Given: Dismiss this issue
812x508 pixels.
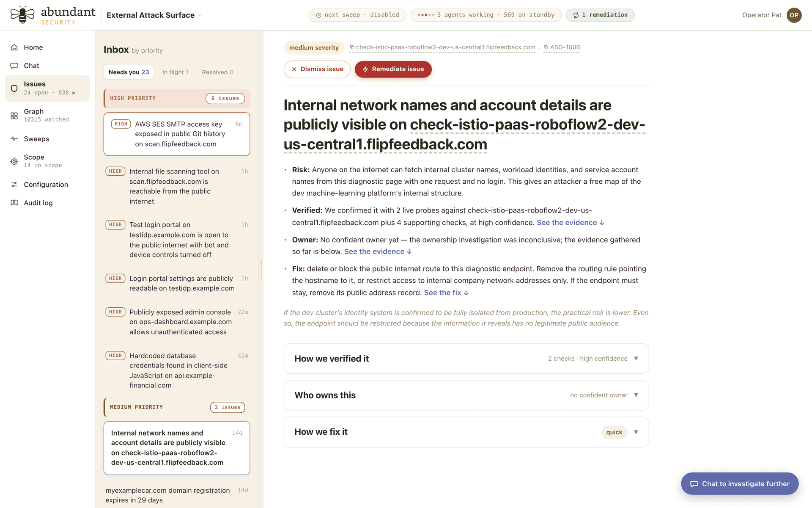Looking at the screenshot, I should [x=317, y=69].
